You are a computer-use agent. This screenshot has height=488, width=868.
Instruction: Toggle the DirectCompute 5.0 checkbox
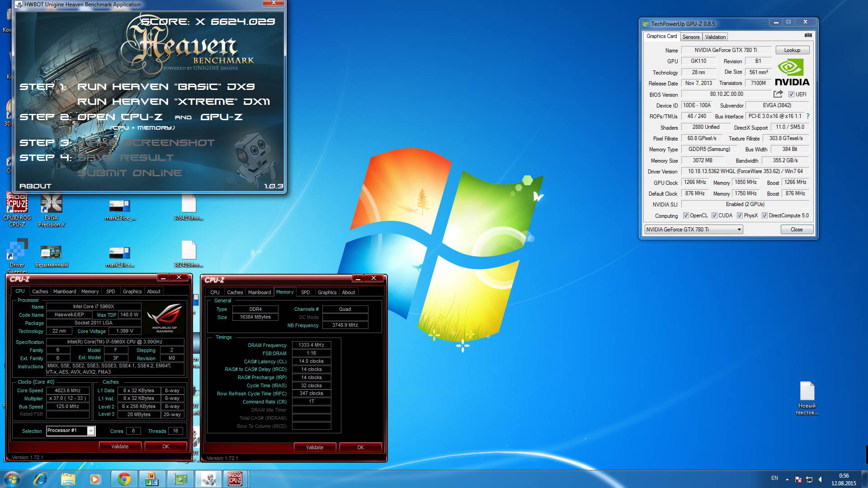click(x=764, y=216)
